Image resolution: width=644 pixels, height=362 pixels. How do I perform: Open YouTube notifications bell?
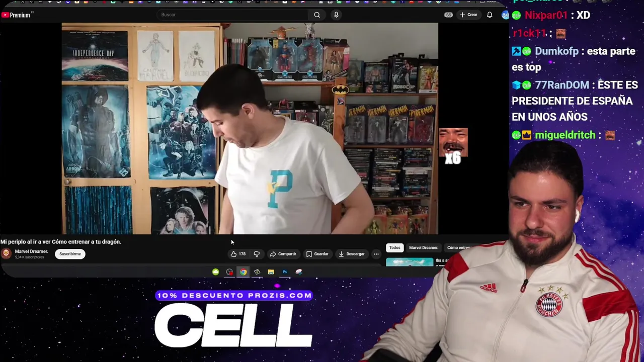point(489,15)
